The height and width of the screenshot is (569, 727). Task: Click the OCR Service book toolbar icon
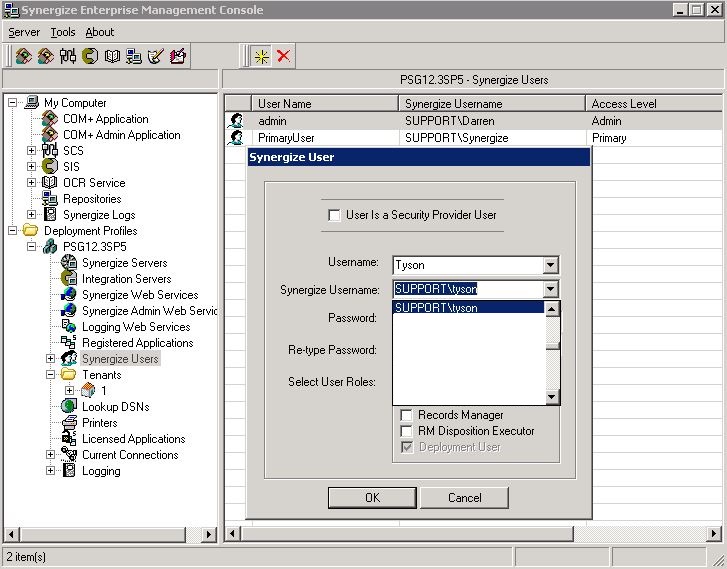(112, 56)
